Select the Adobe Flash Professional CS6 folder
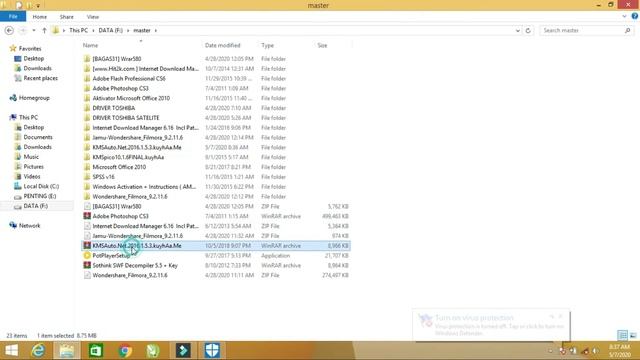640x360 pixels. coord(129,78)
